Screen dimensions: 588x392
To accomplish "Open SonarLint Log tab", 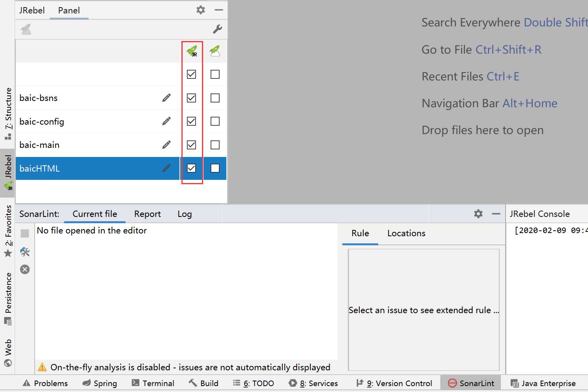I will (185, 214).
